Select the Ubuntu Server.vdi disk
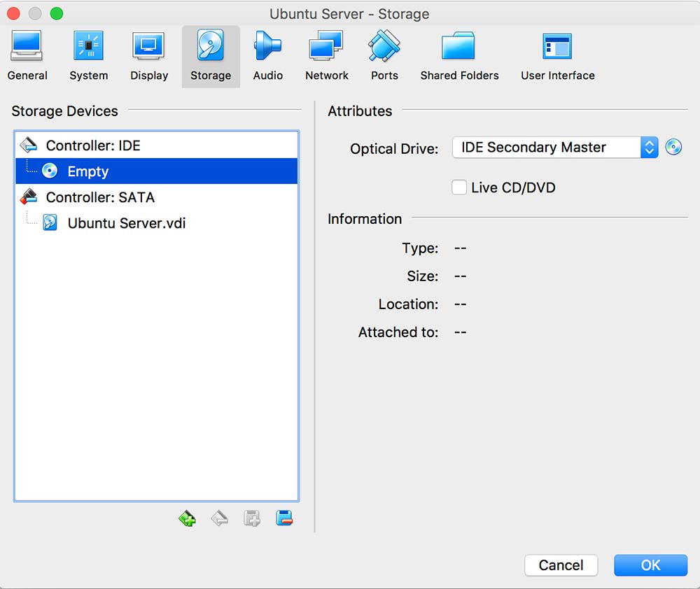Viewport: 700px width, 589px height. 126,223
